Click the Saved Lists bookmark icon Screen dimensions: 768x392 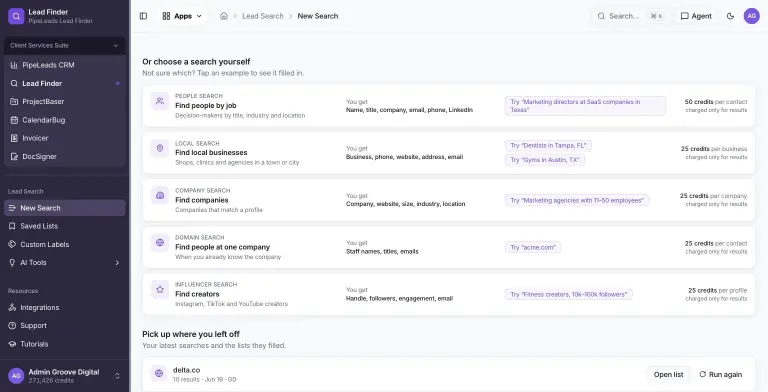[x=12, y=226]
